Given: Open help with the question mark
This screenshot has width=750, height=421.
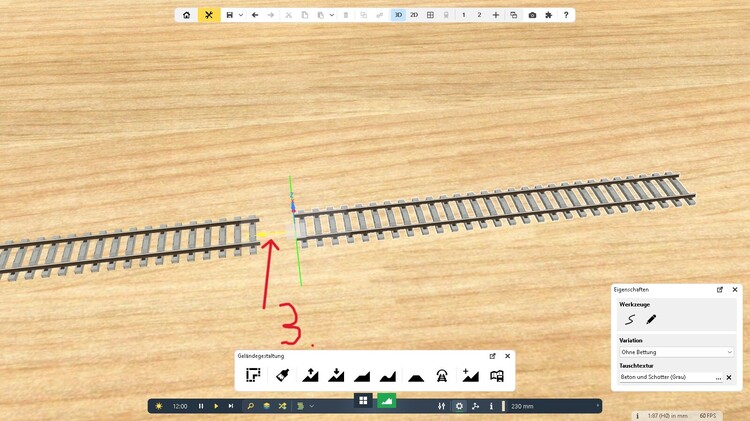Looking at the screenshot, I should (x=566, y=15).
